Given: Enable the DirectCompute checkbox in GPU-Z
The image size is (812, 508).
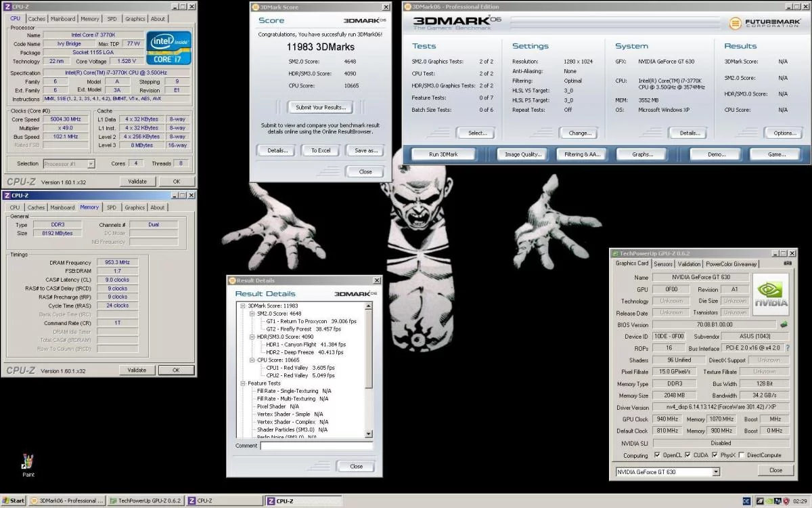Looking at the screenshot, I should tap(742, 455).
